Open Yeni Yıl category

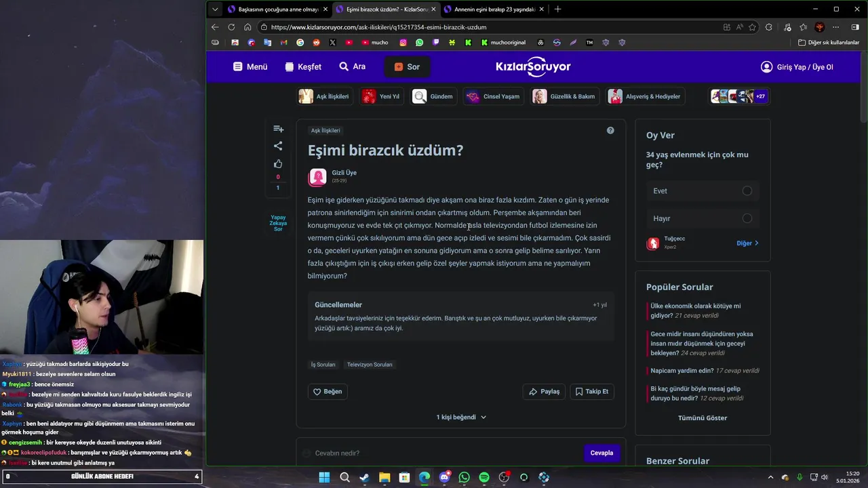point(381,96)
